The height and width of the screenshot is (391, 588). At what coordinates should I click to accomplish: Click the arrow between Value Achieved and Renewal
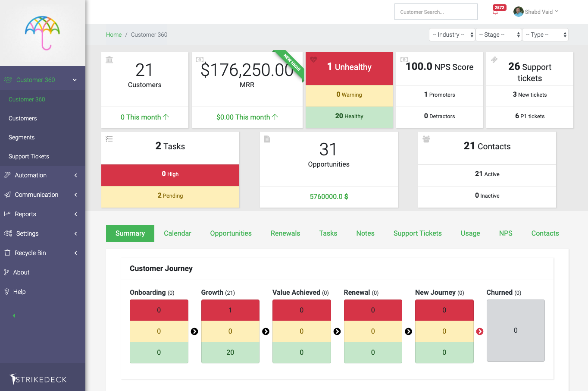click(x=337, y=331)
